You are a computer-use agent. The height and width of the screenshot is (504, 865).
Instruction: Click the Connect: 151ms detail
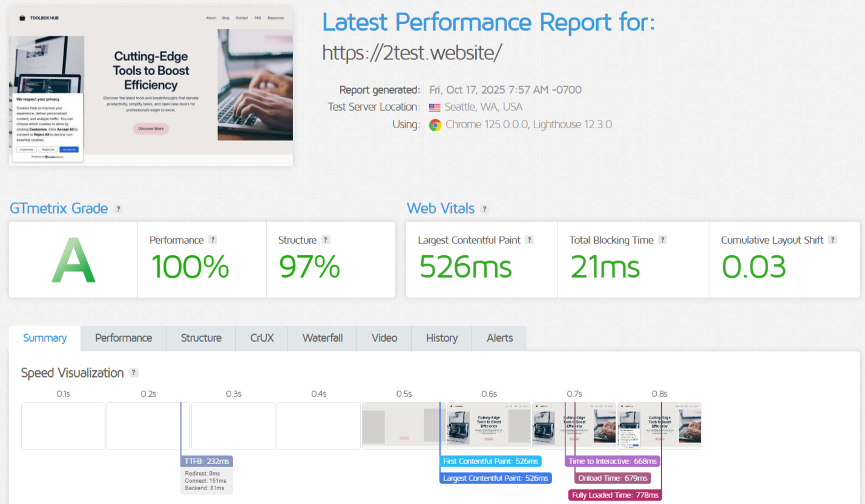point(205,481)
